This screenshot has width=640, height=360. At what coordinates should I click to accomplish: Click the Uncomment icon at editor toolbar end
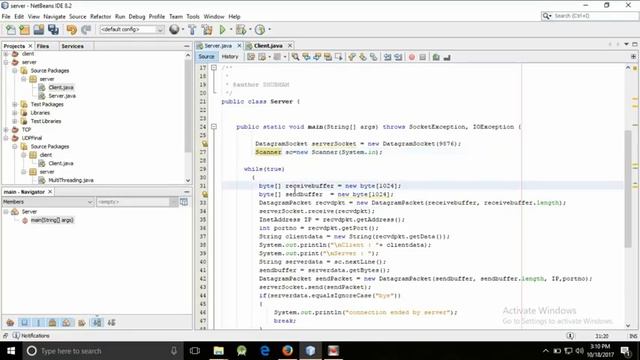click(447, 57)
